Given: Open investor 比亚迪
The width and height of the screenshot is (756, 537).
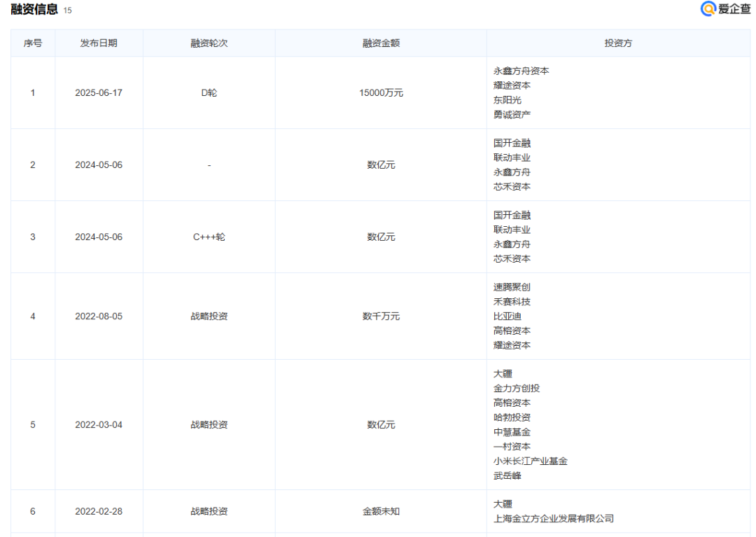Looking at the screenshot, I should point(507,316).
